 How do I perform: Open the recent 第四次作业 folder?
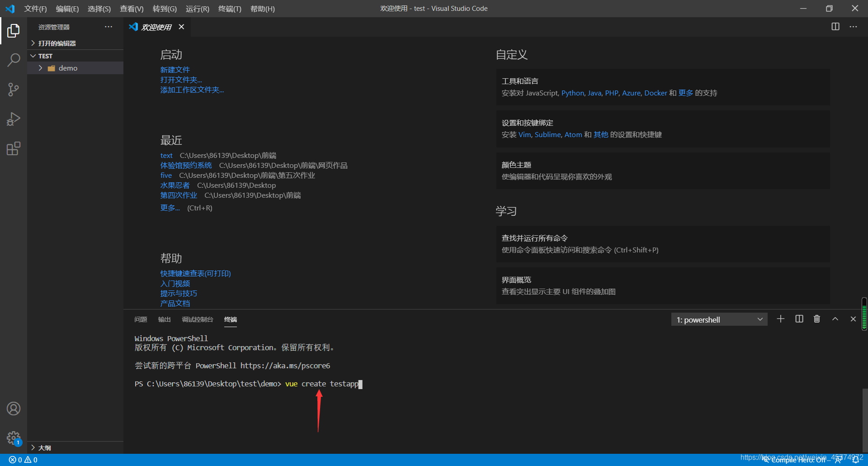[179, 195]
